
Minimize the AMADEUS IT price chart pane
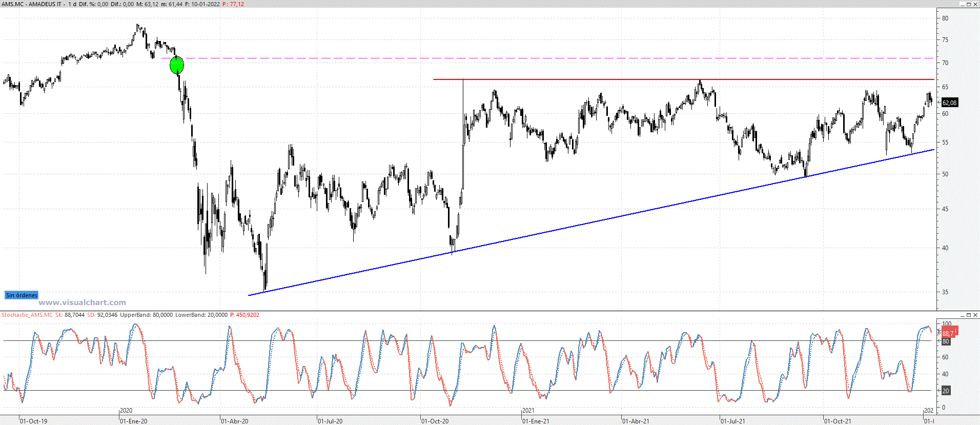click(962, 4)
